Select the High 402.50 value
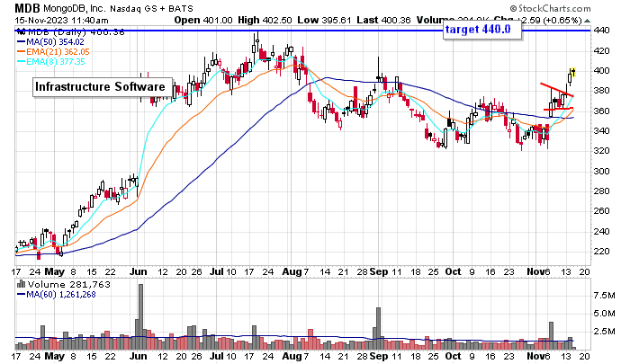Image resolution: width=630 pixels, height=364 pixels. (x=265, y=20)
